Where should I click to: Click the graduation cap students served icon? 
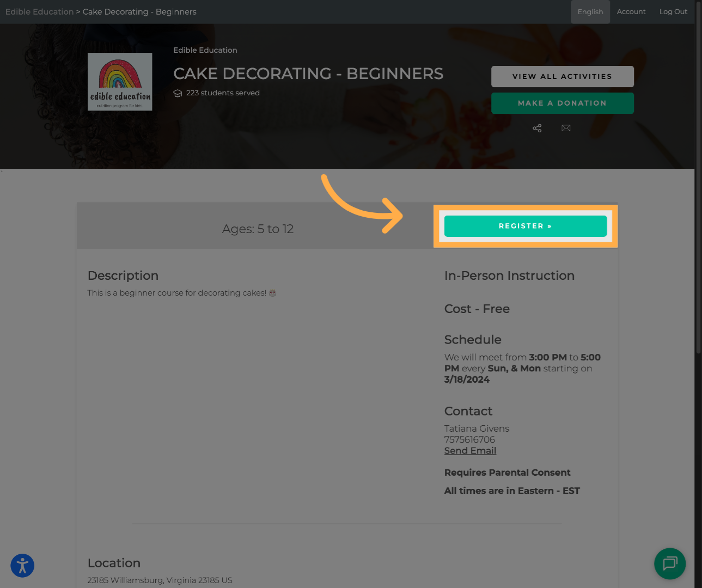pyautogui.click(x=178, y=93)
